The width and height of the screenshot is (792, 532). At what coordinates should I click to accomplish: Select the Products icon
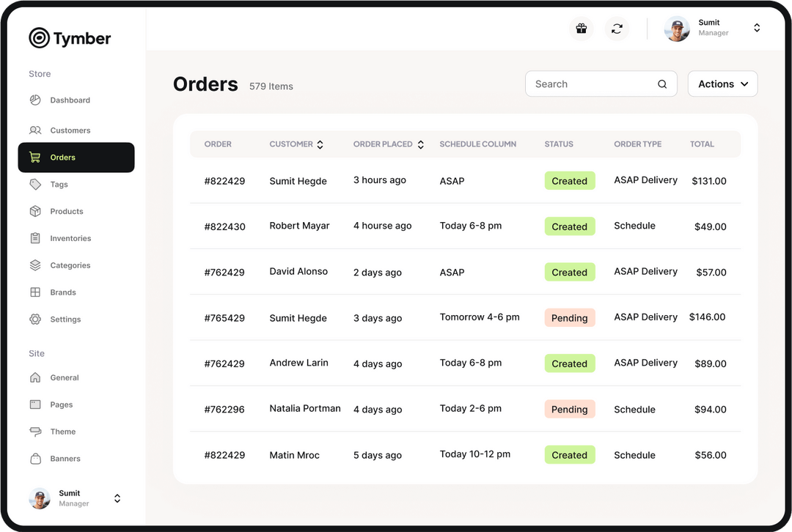[x=35, y=211]
